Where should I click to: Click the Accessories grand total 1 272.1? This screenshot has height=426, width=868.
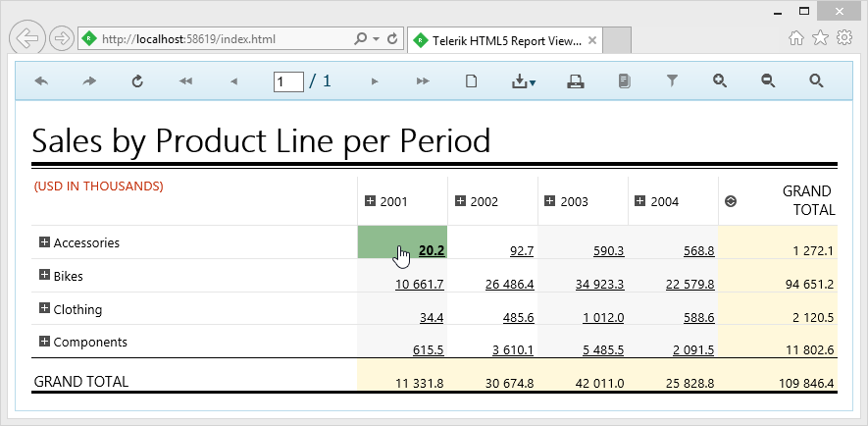pyautogui.click(x=813, y=251)
